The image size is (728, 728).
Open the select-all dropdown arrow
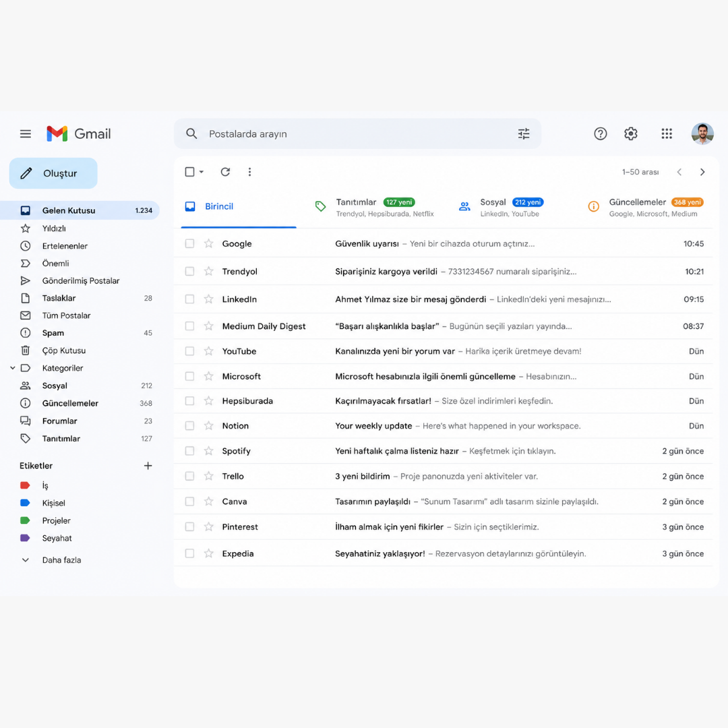pyautogui.click(x=202, y=172)
